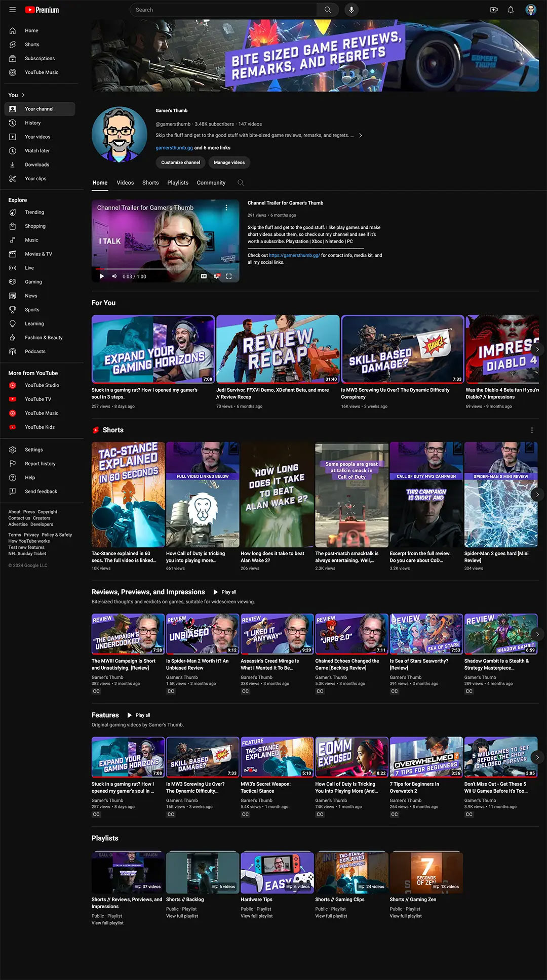
Task: Start voice search with microphone icon
Action: pos(351,10)
